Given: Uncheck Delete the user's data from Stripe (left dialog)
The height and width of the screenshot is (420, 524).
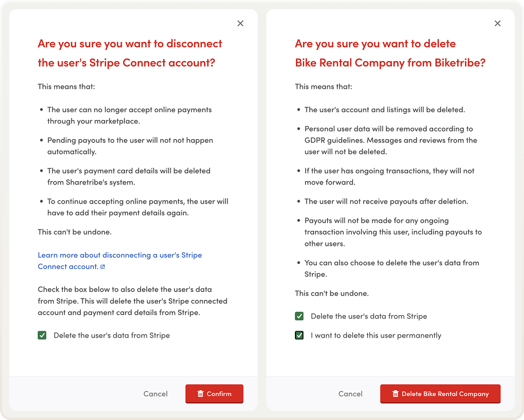Looking at the screenshot, I should pos(42,335).
